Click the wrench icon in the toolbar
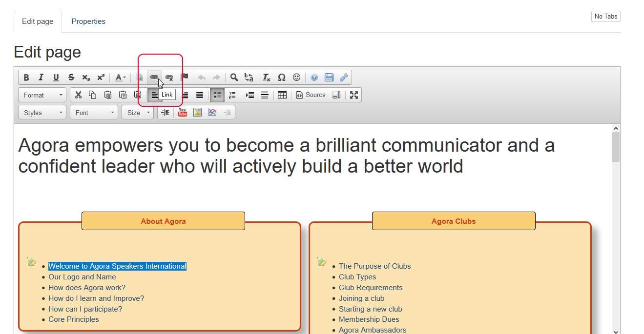This screenshot has width=644, height=334. click(x=344, y=78)
